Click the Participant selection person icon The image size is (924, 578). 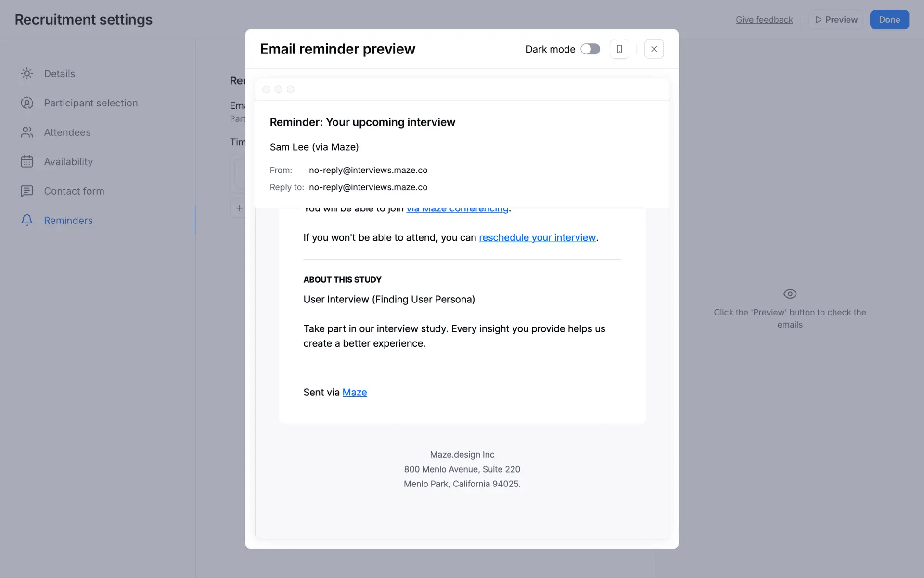coord(27,103)
